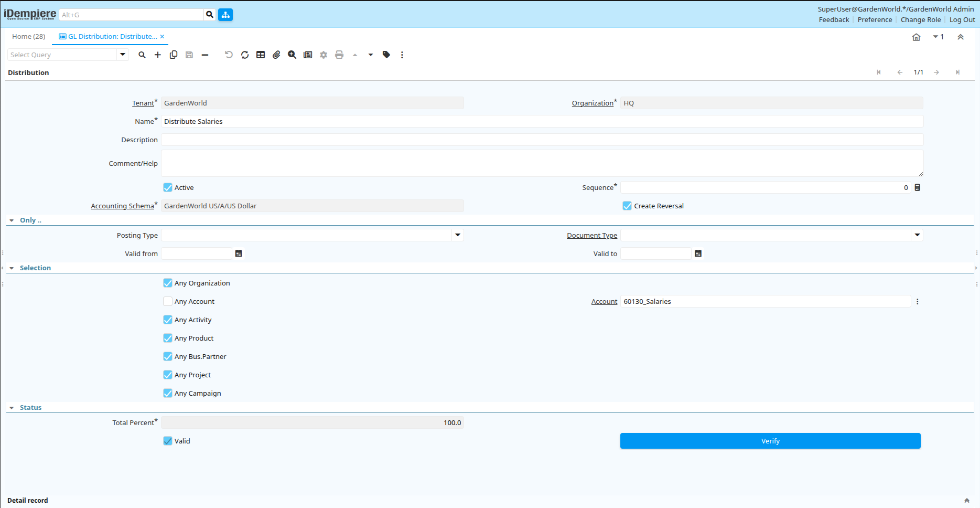Enable the Any Account checkbox
980x508 pixels.
click(x=168, y=301)
